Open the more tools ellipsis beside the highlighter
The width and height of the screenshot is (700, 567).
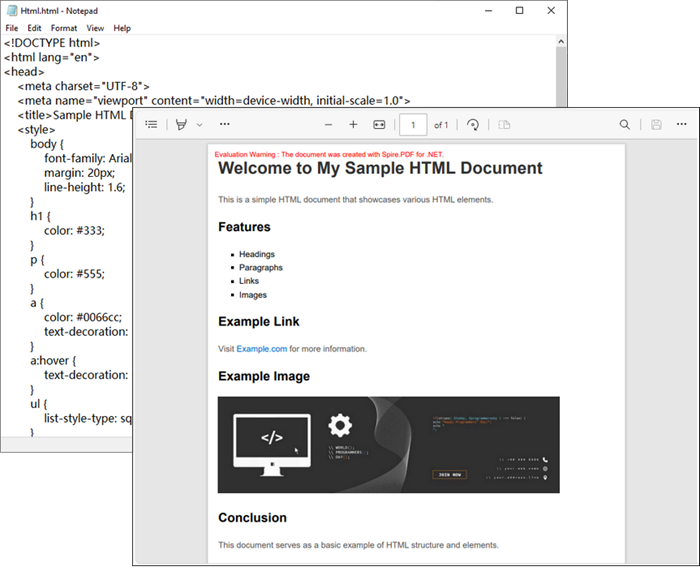225,124
